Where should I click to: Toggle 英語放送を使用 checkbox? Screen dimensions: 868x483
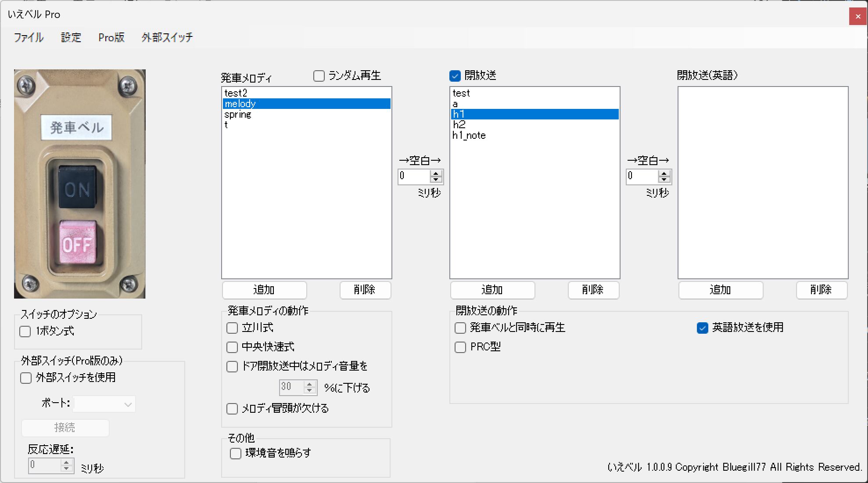tap(702, 328)
